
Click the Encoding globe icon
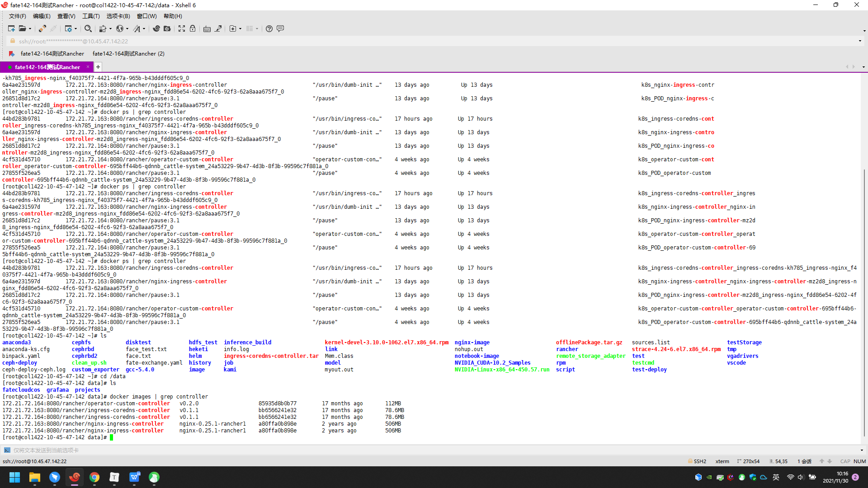pyautogui.click(x=120, y=28)
